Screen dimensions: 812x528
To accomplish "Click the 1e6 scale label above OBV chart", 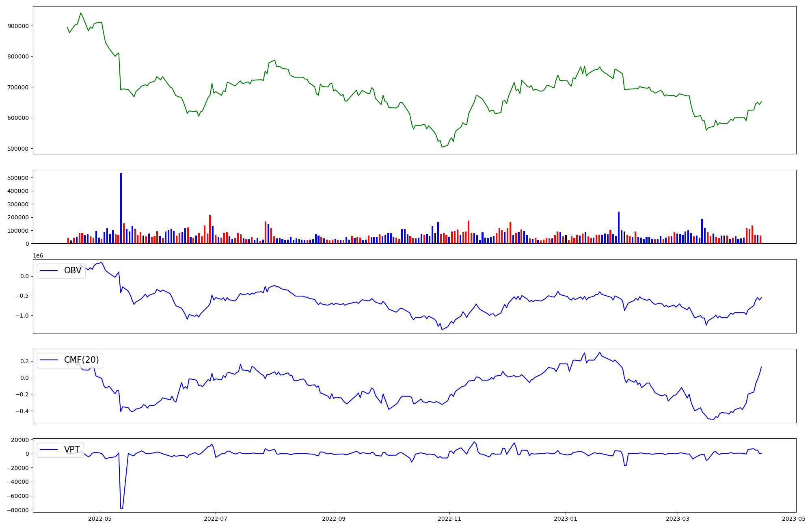I will 37,255.
